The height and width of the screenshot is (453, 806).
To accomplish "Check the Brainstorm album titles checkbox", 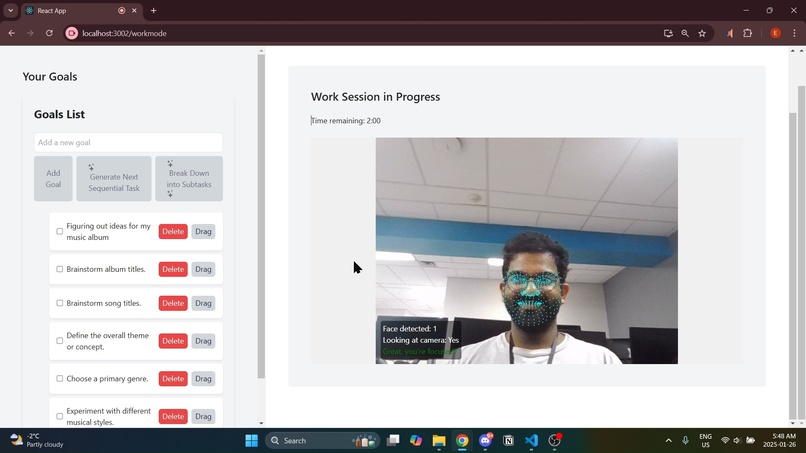I will pos(60,269).
